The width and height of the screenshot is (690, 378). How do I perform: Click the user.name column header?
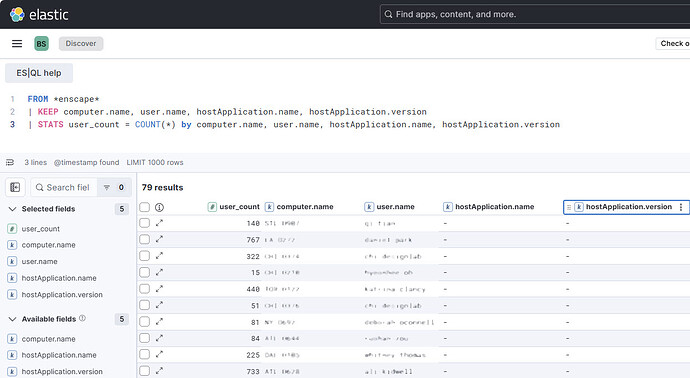coord(390,207)
